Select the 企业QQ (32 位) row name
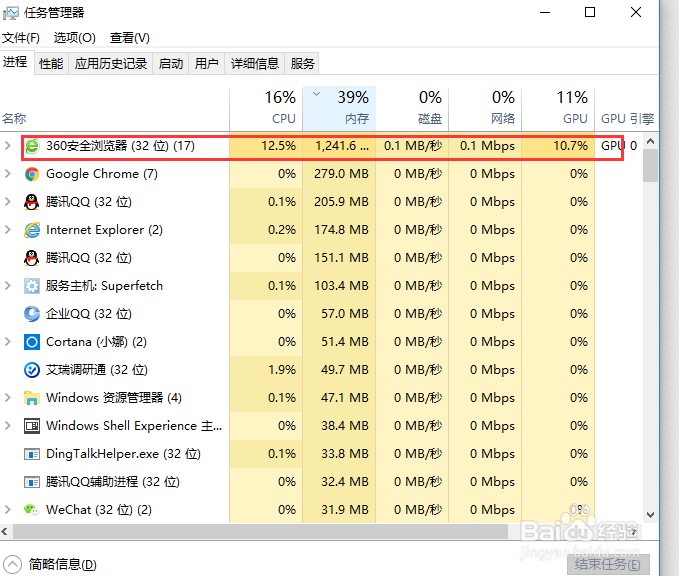 pos(89,314)
